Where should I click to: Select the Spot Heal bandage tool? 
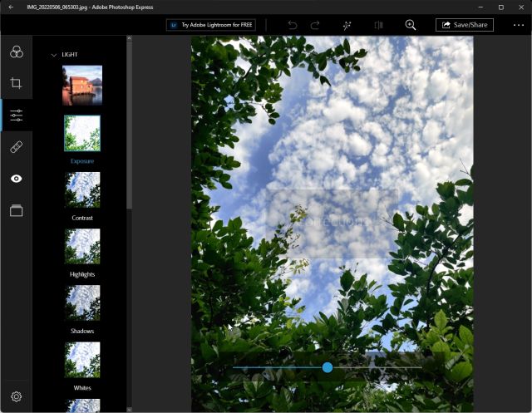[x=17, y=147]
